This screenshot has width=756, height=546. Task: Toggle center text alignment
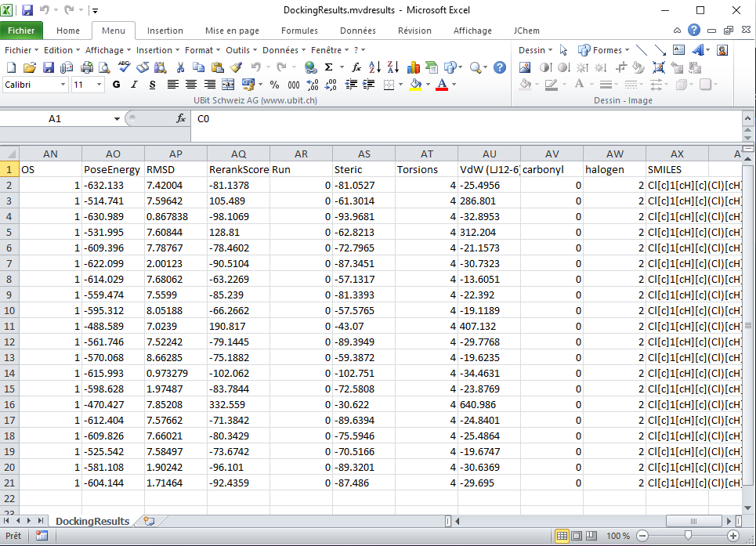click(x=191, y=85)
